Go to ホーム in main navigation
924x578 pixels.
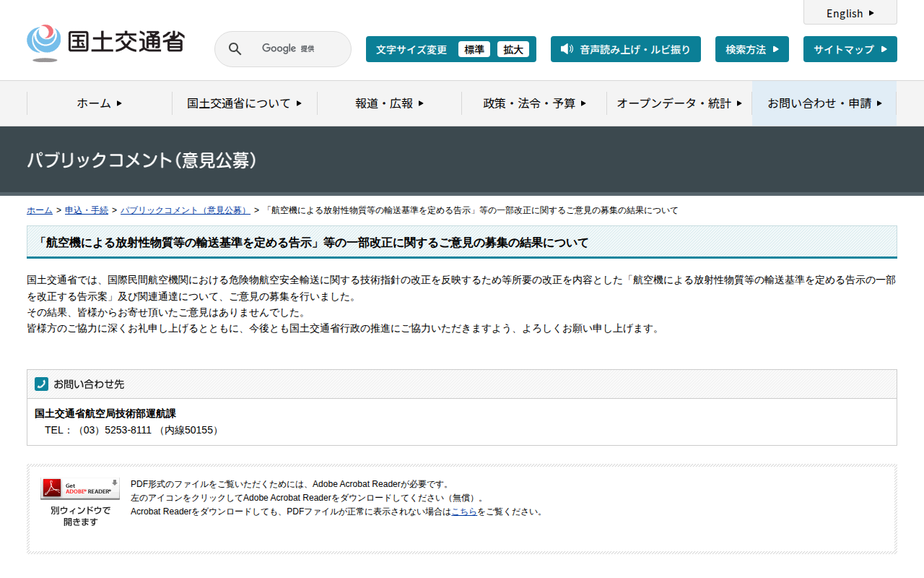pos(99,103)
